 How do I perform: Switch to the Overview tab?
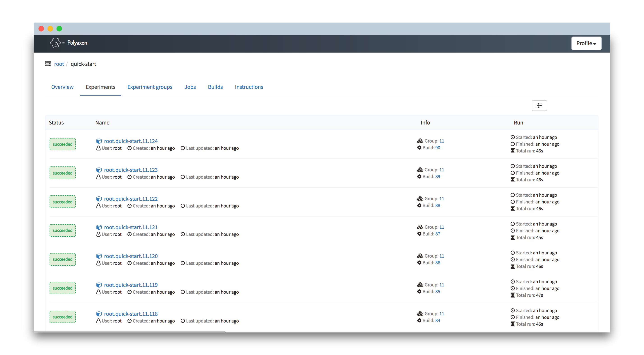[x=62, y=87]
